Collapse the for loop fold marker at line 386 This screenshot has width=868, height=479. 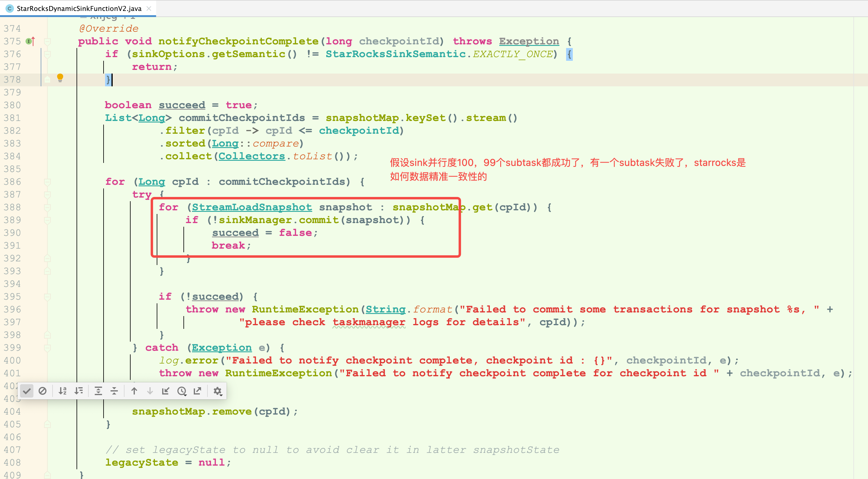click(x=47, y=182)
